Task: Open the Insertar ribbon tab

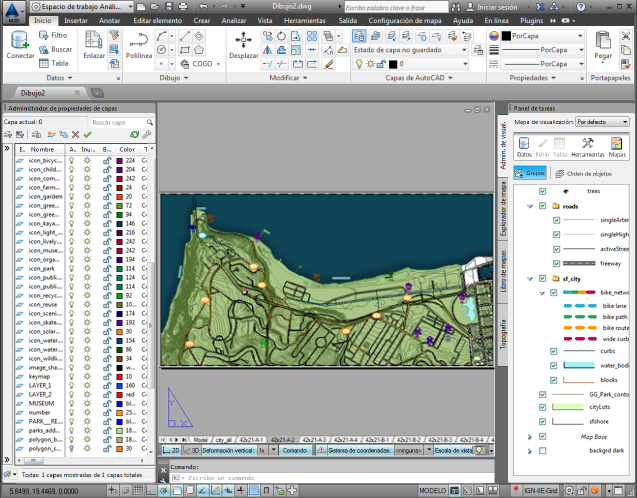Action: [x=76, y=20]
